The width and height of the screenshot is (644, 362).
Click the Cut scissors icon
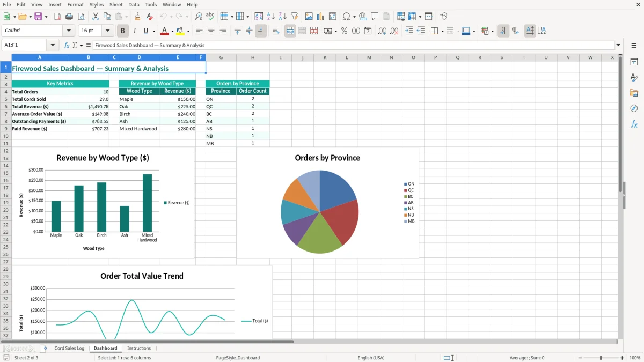pyautogui.click(x=96, y=17)
